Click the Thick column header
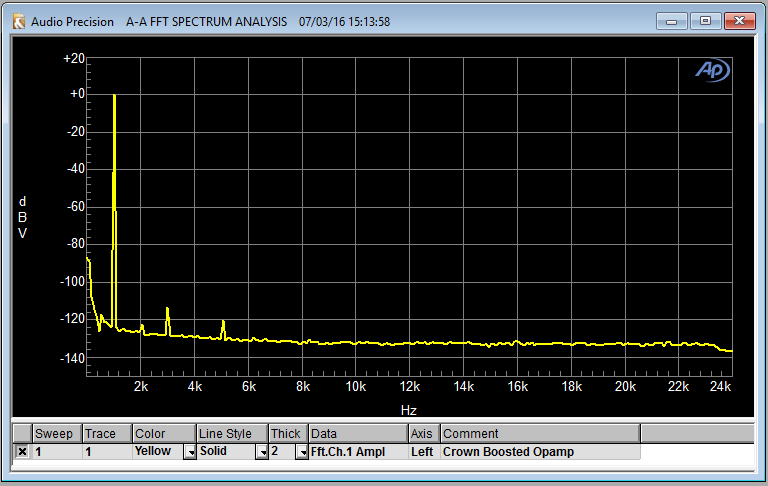The height and width of the screenshot is (486, 768). (288, 434)
